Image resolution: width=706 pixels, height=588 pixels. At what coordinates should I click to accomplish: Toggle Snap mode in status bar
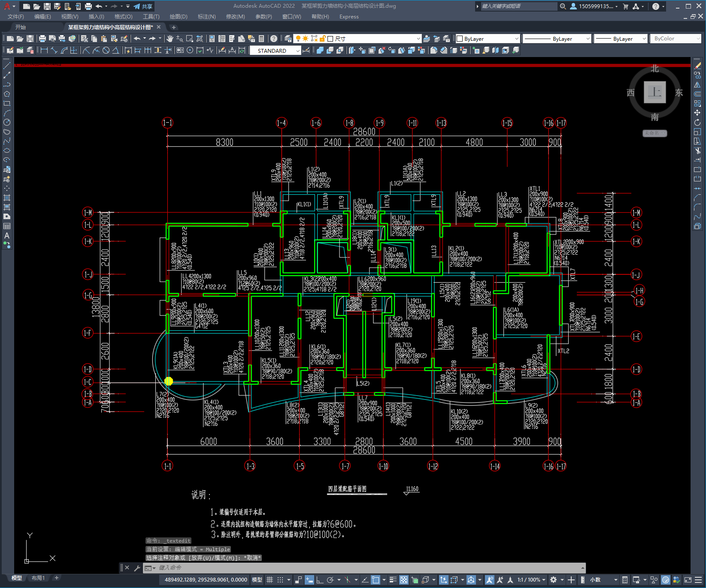click(280, 580)
